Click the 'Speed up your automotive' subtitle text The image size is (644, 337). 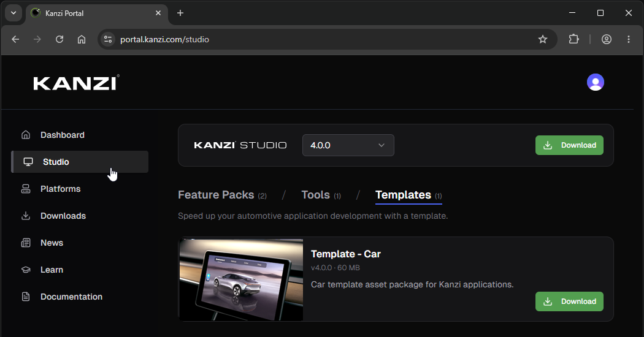[313, 216]
